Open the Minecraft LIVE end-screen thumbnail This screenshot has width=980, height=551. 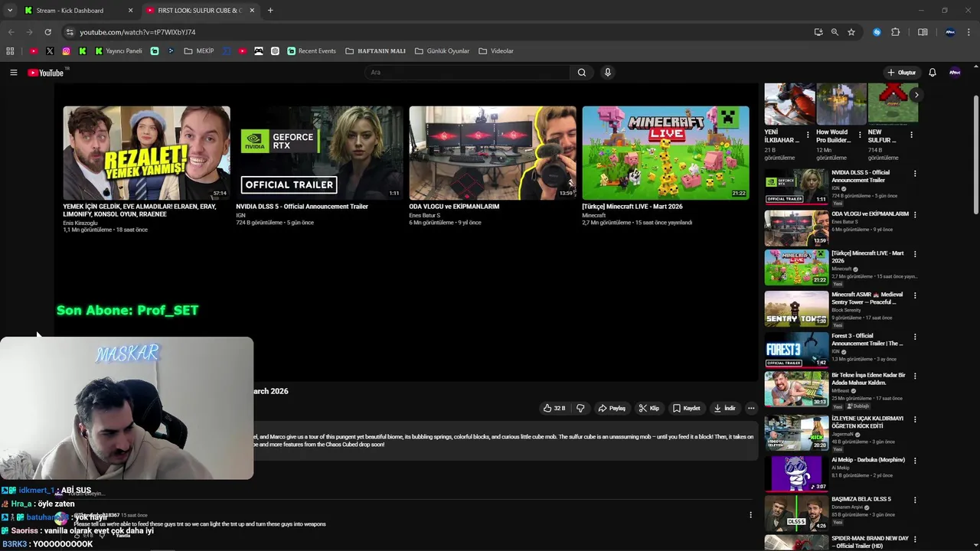click(x=665, y=153)
